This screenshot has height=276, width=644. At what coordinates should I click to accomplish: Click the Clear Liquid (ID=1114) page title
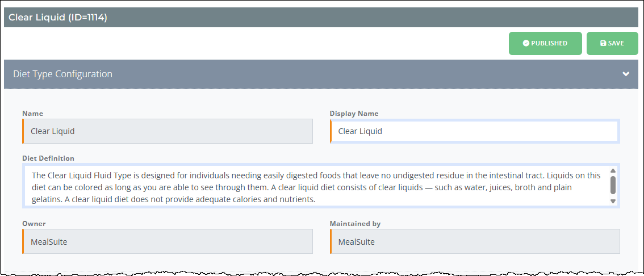pos(58,18)
